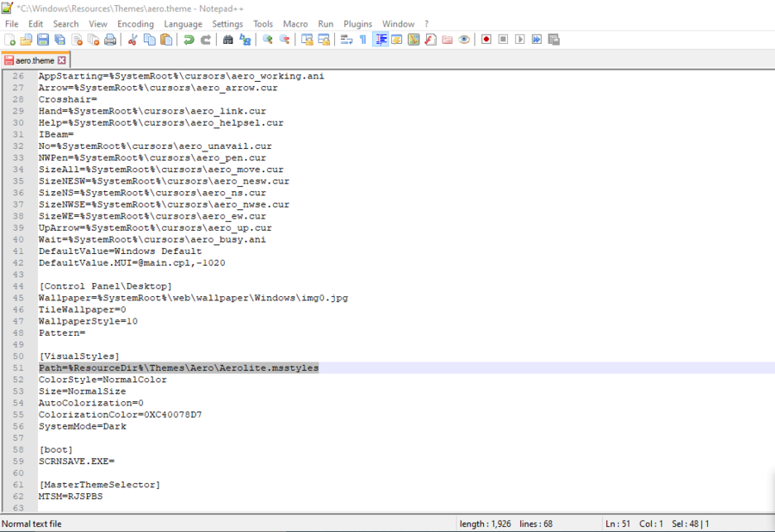Screen dimensions: 775x532
Task: Close the aero.theme tab with red X
Action: pos(61,60)
